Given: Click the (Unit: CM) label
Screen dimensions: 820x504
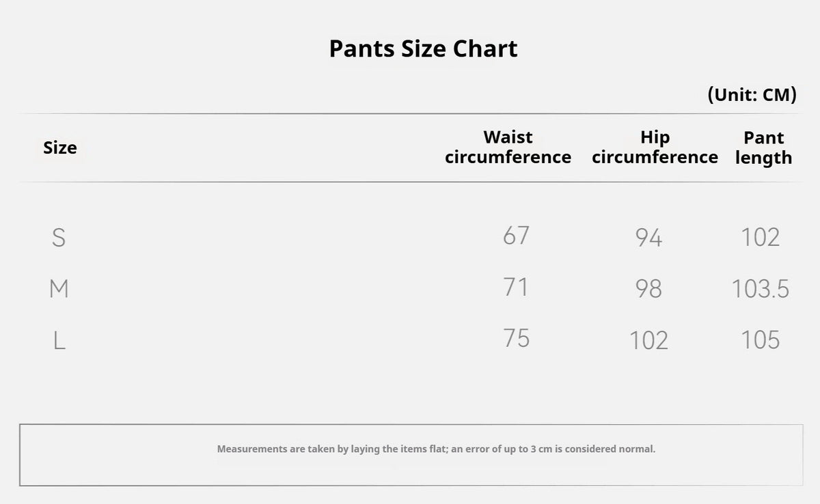Looking at the screenshot, I should tap(752, 94).
